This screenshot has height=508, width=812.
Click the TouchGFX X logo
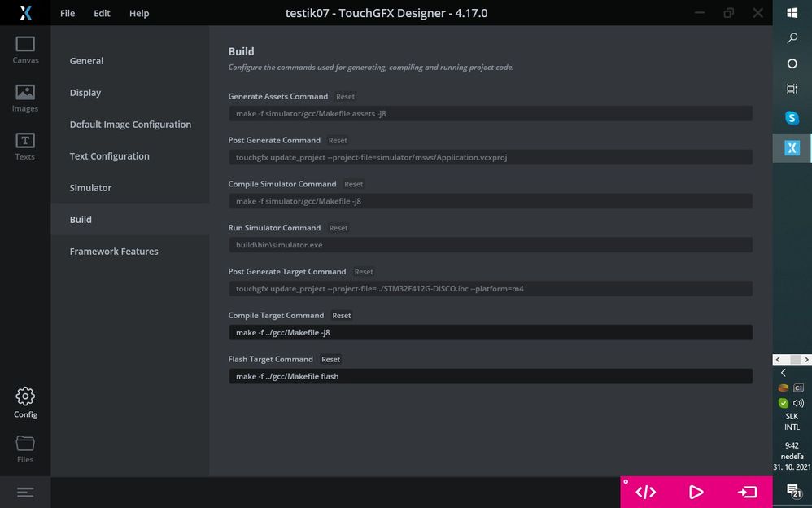[x=25, y=12]
